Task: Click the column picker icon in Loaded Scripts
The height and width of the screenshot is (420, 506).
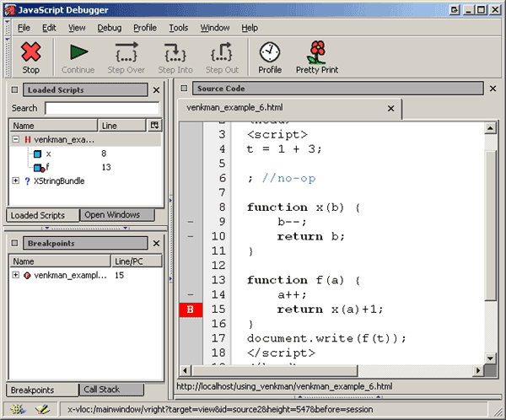Action: coord(154,126)
